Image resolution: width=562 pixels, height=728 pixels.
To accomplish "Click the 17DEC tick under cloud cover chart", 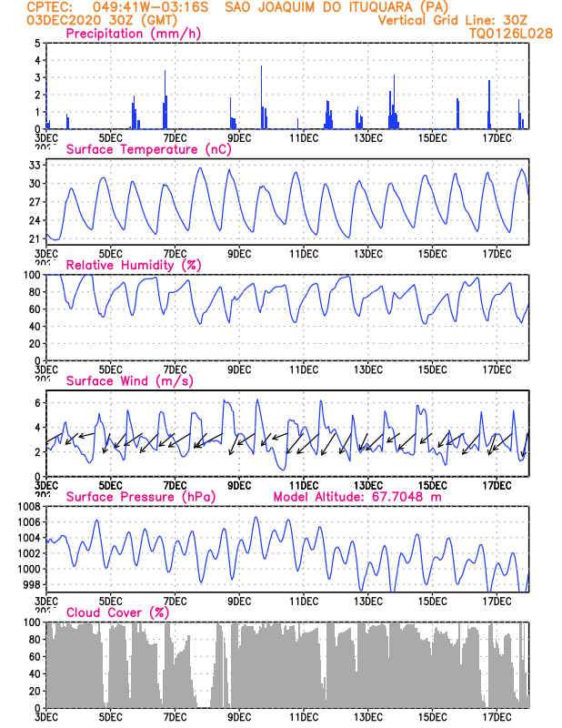I will [497, 717].
